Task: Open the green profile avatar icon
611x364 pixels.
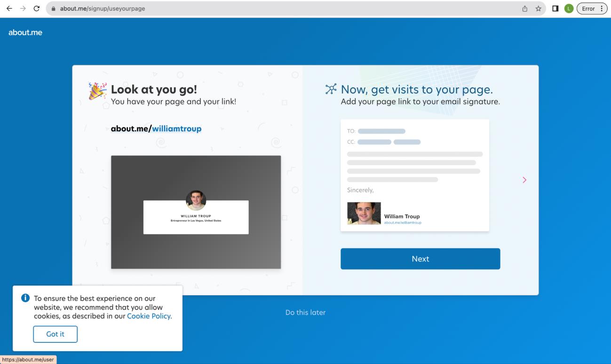Action: click(569, 8)
